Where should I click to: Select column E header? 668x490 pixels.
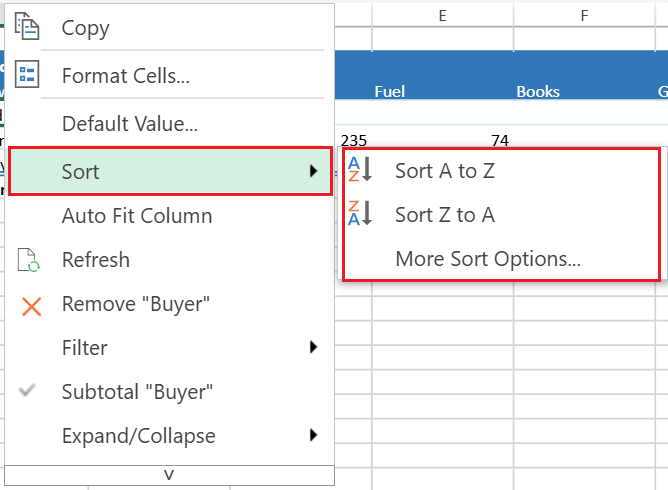point(442,15)
